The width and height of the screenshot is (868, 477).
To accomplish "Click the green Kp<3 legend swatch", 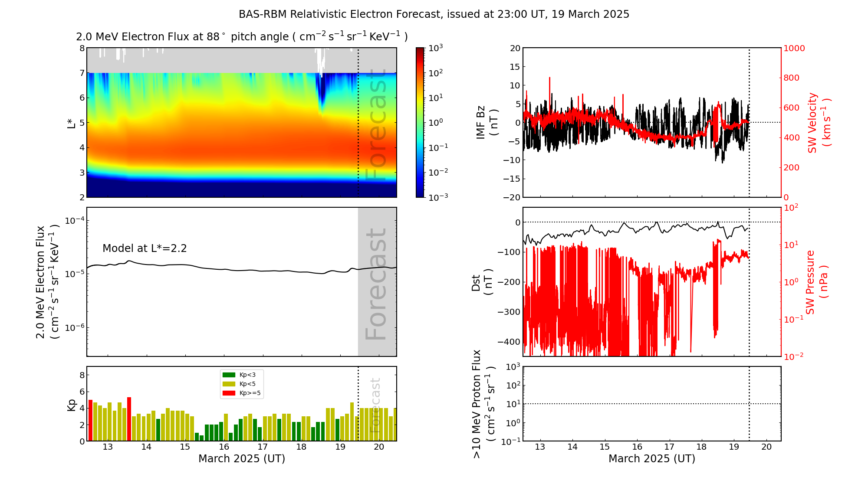I will (x=229, y=375).
